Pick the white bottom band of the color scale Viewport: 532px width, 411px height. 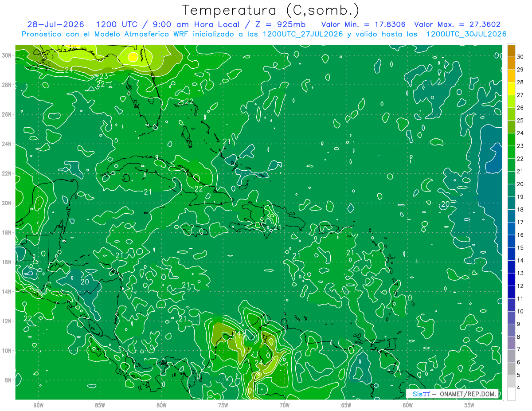(511, 394)
